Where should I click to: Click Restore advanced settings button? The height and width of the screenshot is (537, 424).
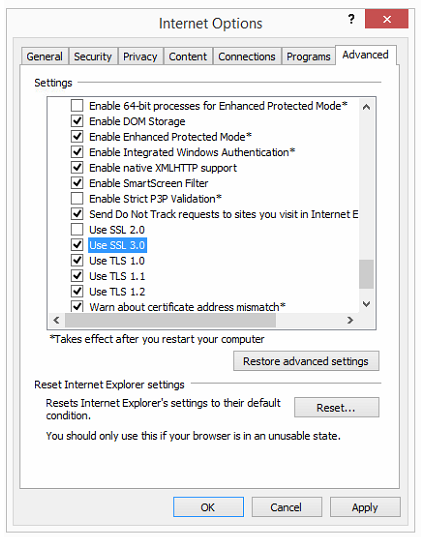coord(306,361)
